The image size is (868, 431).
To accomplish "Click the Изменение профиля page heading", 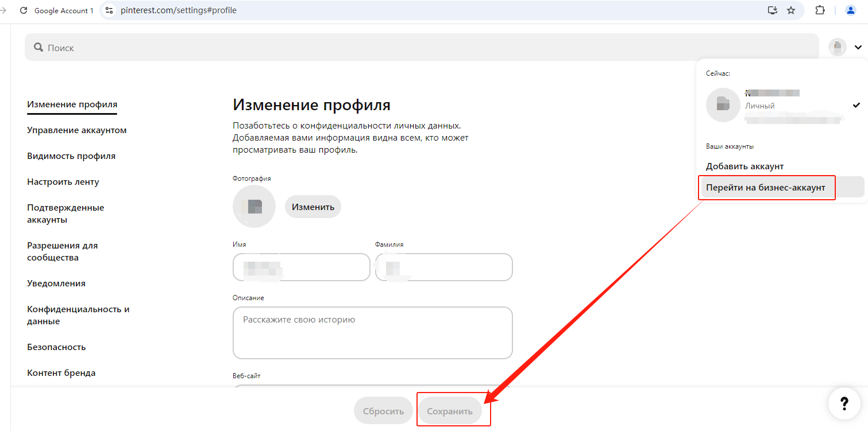I will [312, 105].
